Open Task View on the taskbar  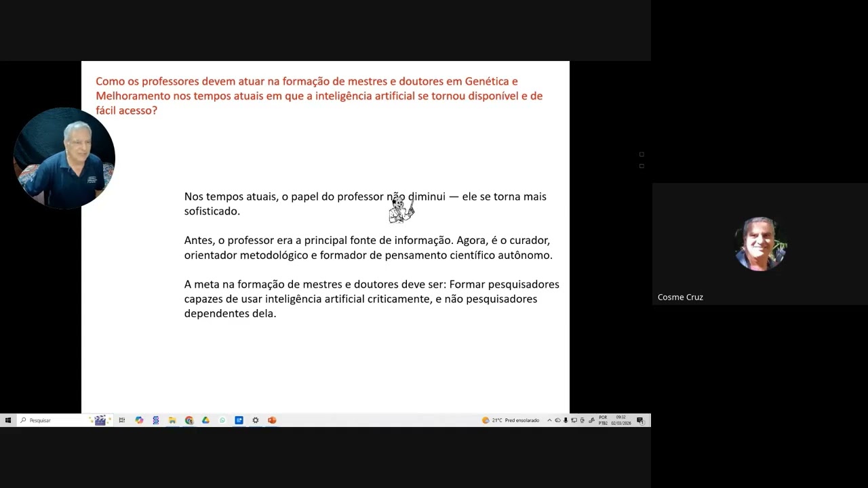pos(122,420)
